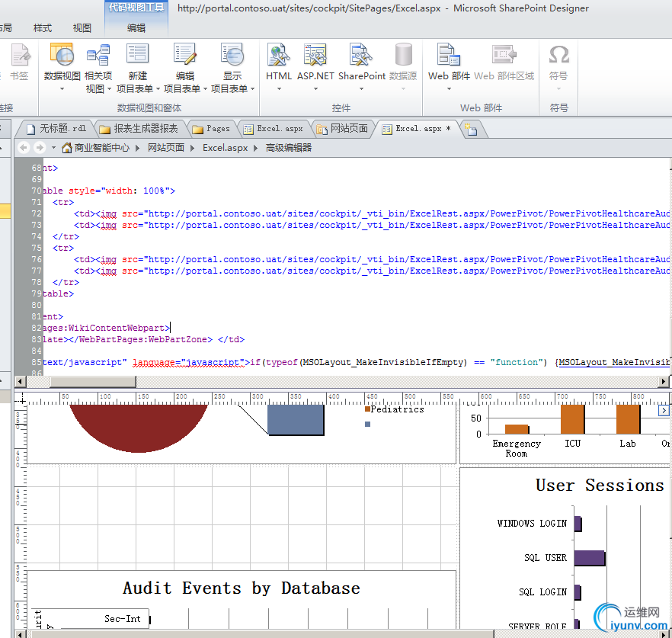Screen dimensions: 672x638
Task: Expand the 相关项视图 dropdown arrow
Action: 109,88
